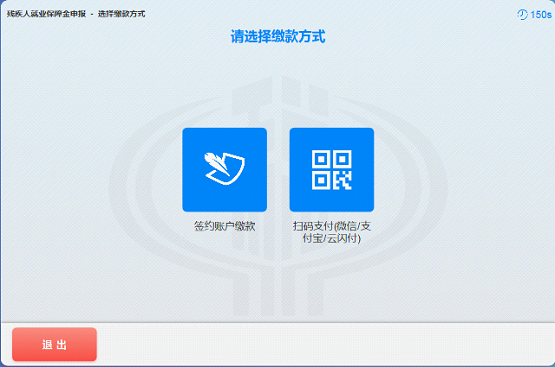Screen dimensions: 555x367
Task: Click the 残疾人就业保障金申报 title text
Action: point(46,14)
